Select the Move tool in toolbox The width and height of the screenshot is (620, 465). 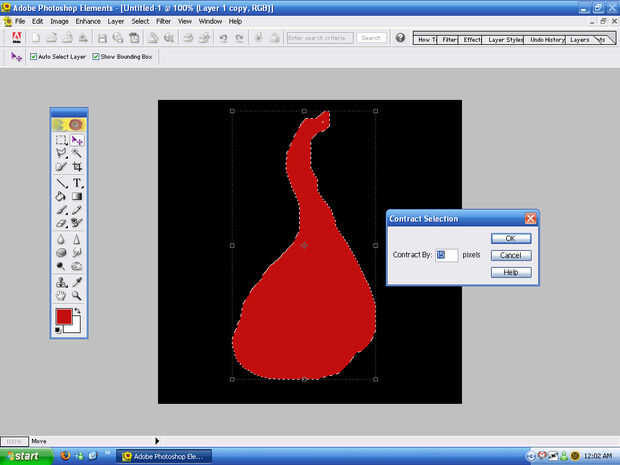pos(76,141)
